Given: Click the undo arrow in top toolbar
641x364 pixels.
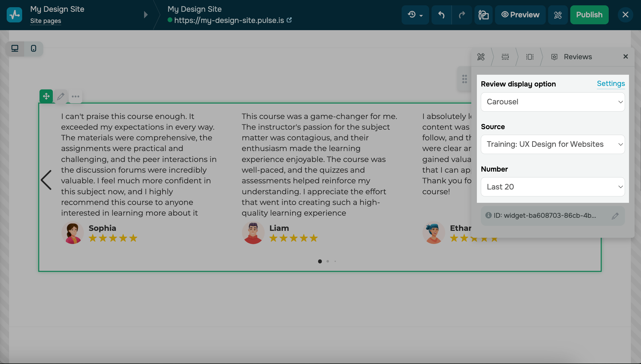Looking at the screenshot, I should [441, 15].
